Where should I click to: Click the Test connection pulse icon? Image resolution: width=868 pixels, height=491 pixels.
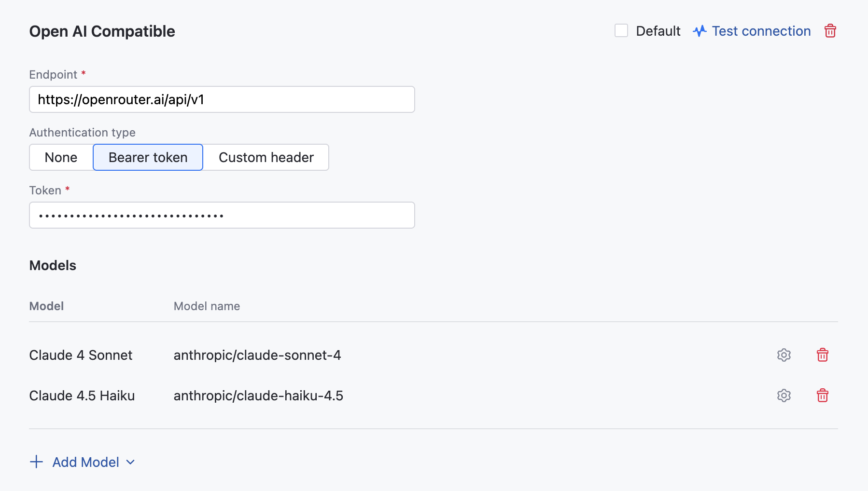coord(700,31)
